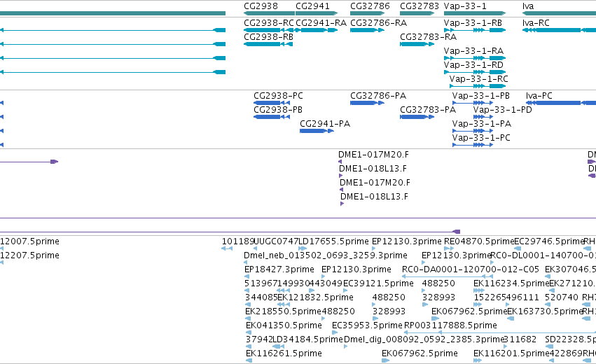
Task: Select 'EP18427.3prime' EST label
Action: click(x=279, y=269)
